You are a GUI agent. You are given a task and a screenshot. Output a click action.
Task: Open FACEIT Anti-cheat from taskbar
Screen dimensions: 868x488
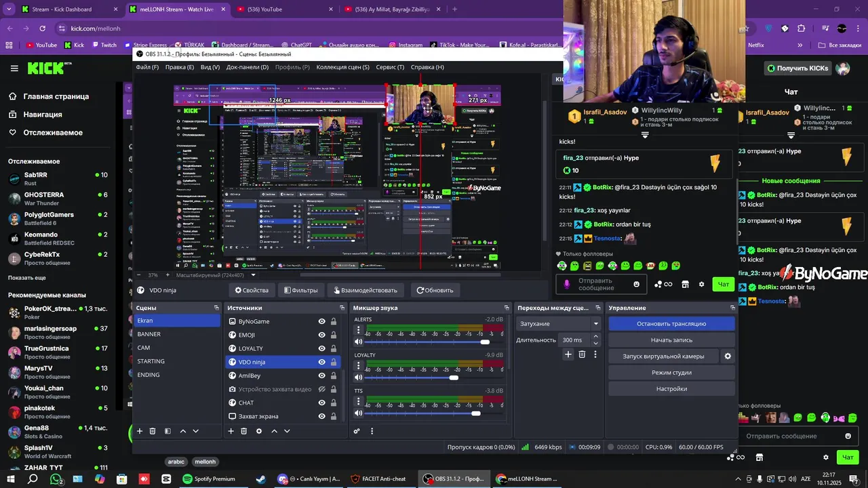[x=378, y=479]
